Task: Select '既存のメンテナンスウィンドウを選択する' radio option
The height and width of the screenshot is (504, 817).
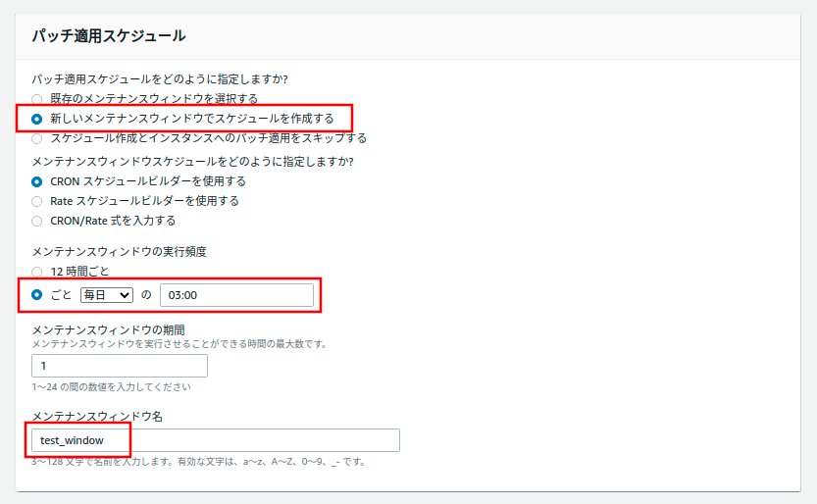Action: [x=37, y=99]
